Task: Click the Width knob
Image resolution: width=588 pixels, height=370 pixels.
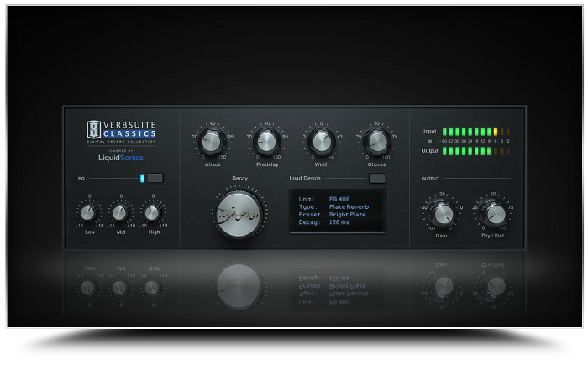Action: click(321, 142)
